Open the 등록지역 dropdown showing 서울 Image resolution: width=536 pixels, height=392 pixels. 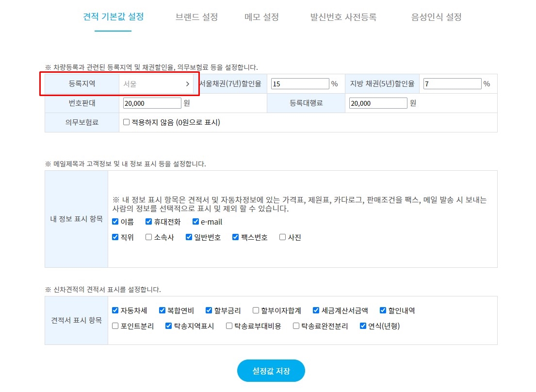click(x=156, y=84)
